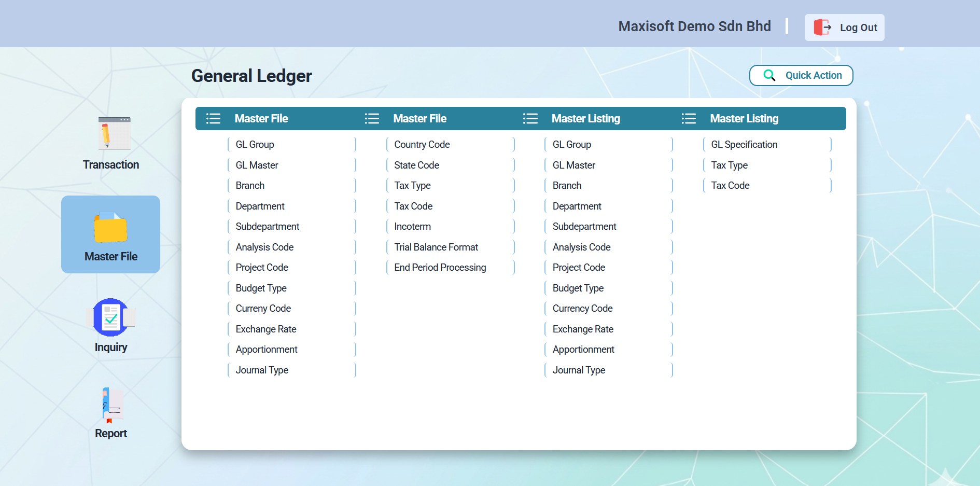This screenshot has width=980, height=486.
Task: Open Currency Code master listing
Action: coord(609,308)
